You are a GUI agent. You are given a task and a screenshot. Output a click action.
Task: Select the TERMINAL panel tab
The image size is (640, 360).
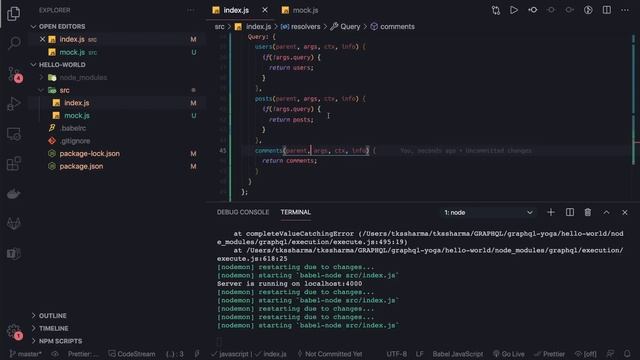tap(296, 212)
